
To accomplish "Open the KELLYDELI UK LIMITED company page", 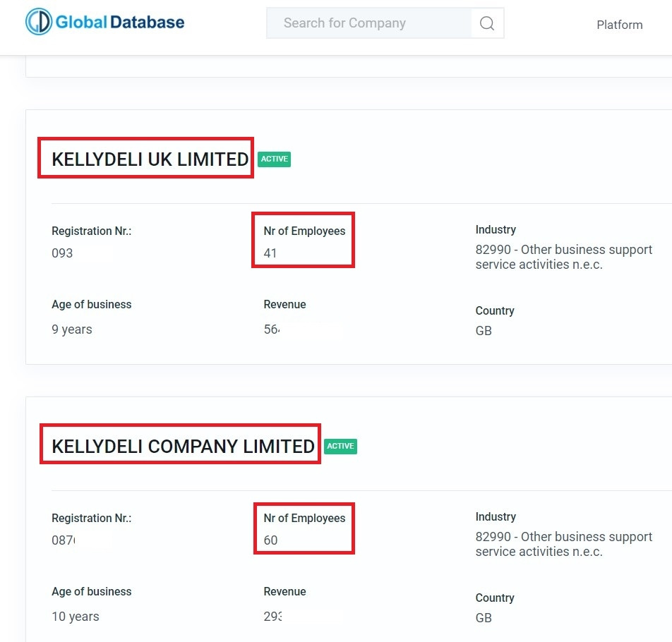I will 150,159.
